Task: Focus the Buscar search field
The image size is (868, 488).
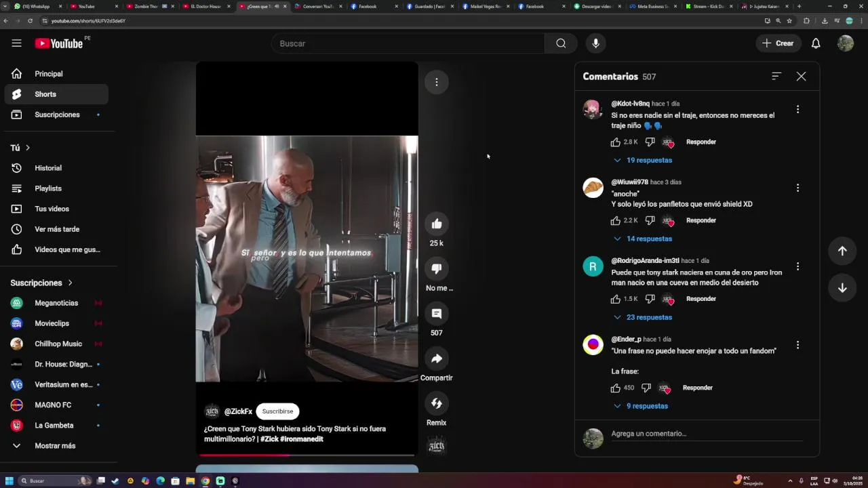Action: (x=408, y=43)
